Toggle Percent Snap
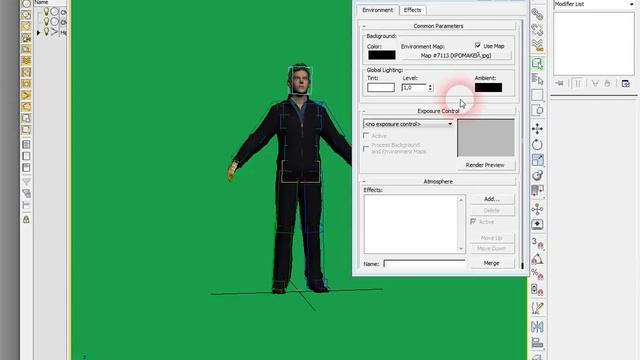Viewport: 640px width, 360px height. click(537, 274)
